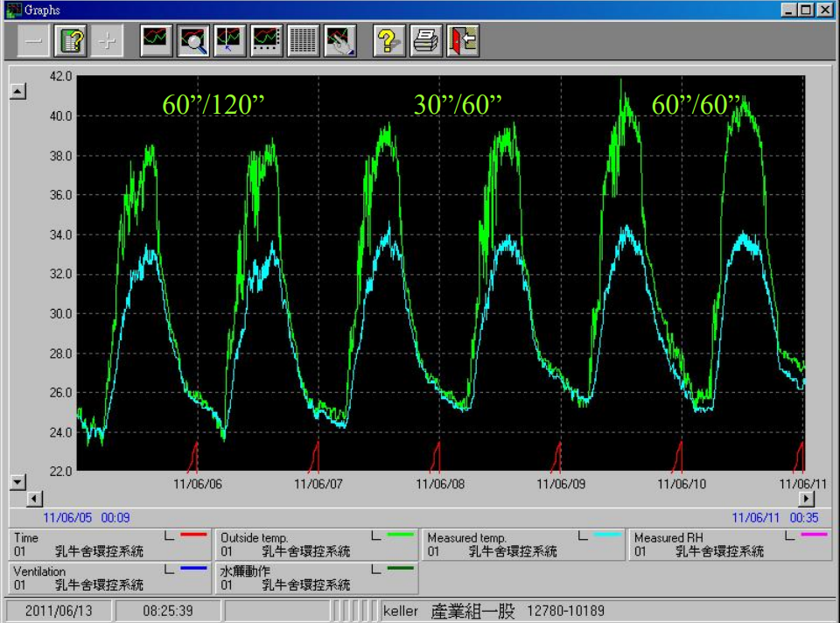Viewport: 840px width, 623px height.
Task: Exit graphs using the red door icon
Action: pos(463,40)
